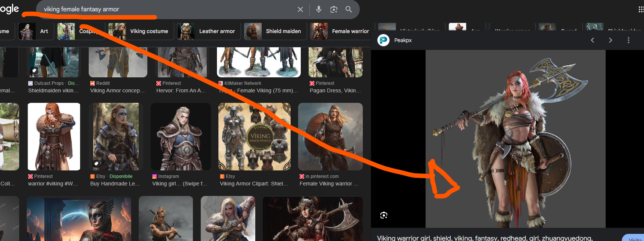
Task: Filter results by the Cosplay chip
Action: click(x=81, y=31)
